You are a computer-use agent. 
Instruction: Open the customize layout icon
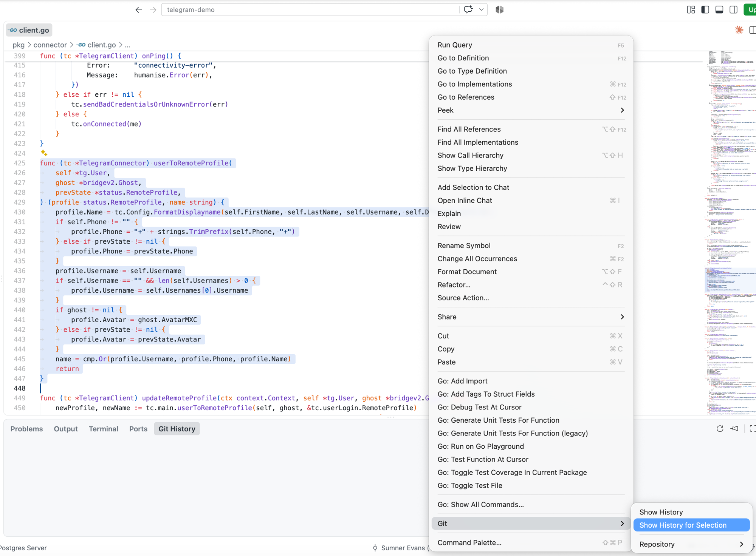coord(691,10)
